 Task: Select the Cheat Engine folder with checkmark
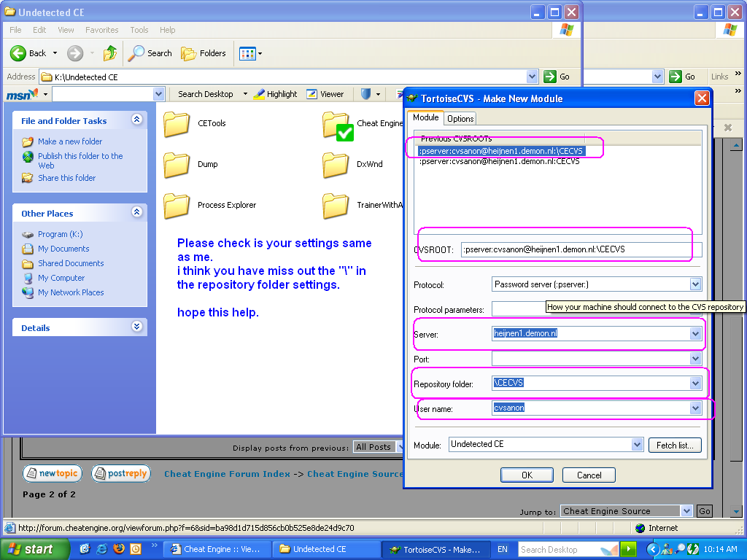coord(362,125)
